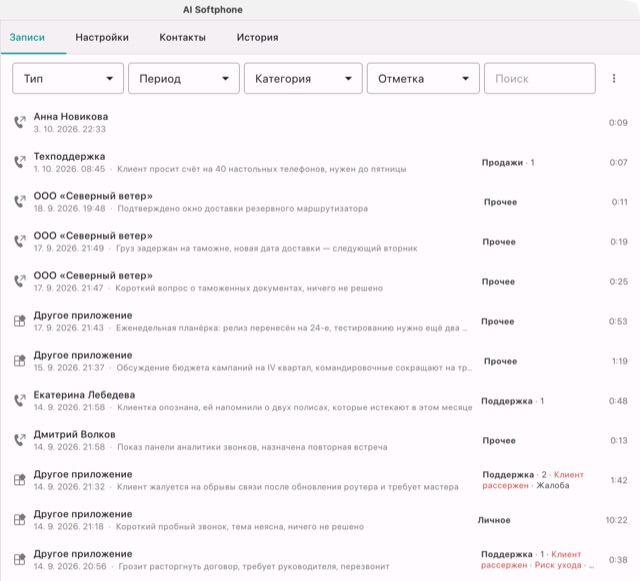Image resolution: width=640 pixels, height=581 pixels.
Task: Select the Екатерина Лебедева record name
Action: tap(84, 395)
